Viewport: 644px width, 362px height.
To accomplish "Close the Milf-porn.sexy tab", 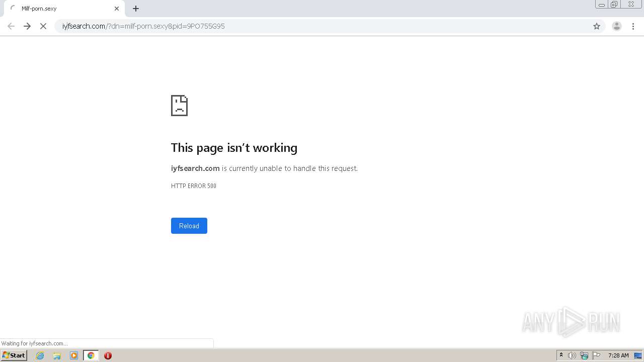I will (x=117, y=9).
